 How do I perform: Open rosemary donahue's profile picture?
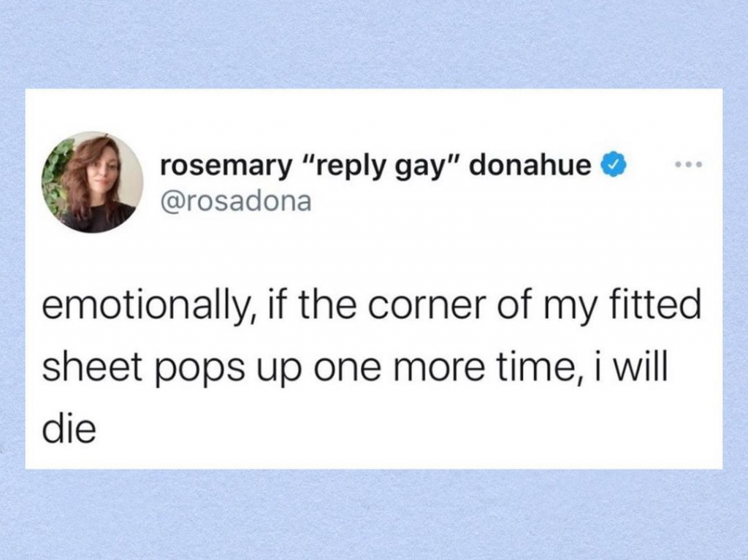(92, 182)
